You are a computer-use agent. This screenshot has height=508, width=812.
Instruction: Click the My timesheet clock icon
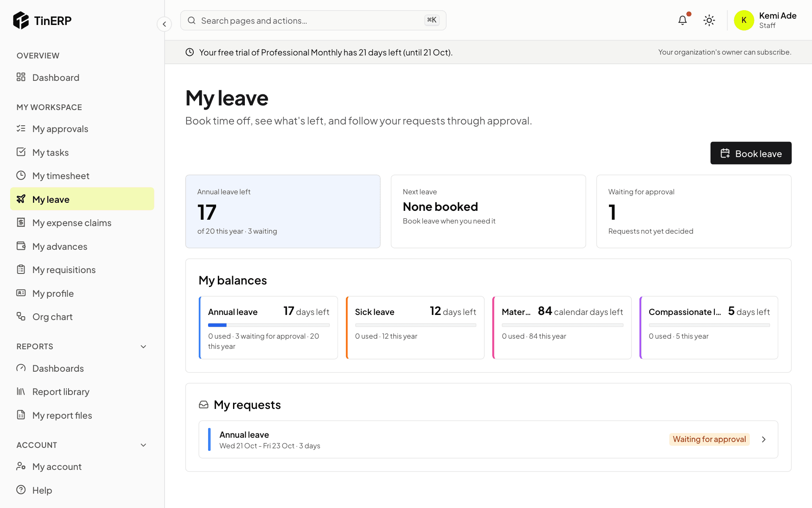pyautogui.click(x=21, y=175)
